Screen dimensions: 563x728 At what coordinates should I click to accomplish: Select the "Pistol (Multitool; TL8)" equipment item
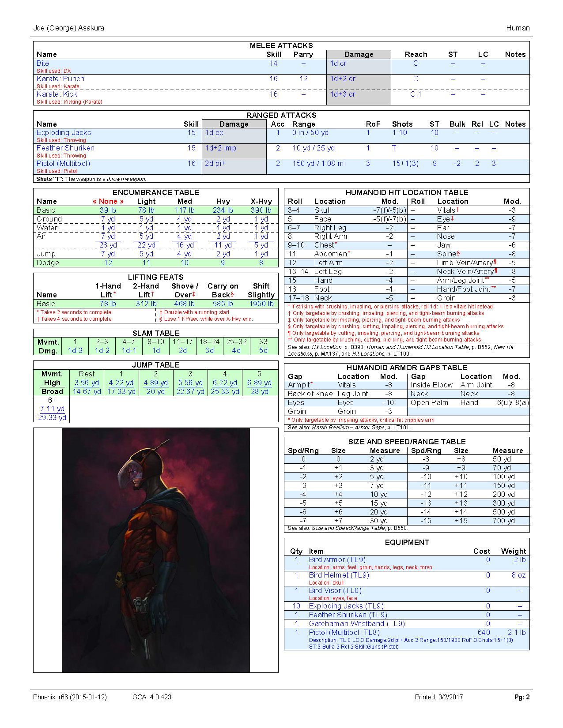344,633
